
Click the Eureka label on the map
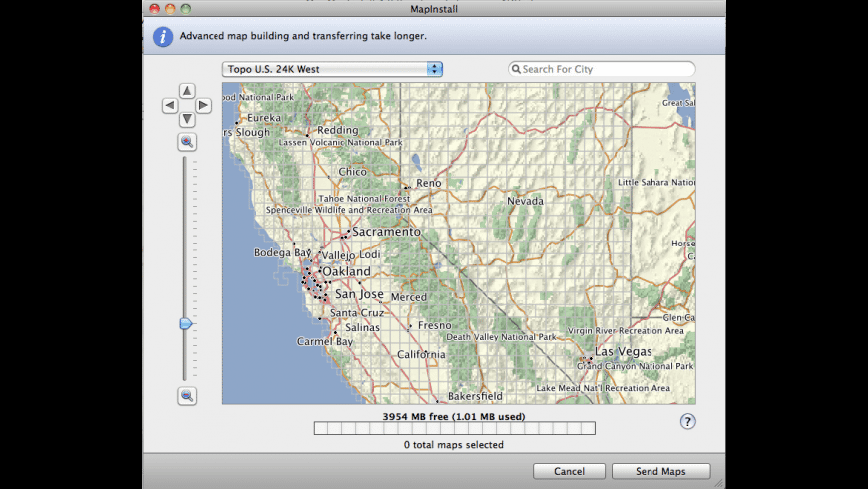[264, 118]
